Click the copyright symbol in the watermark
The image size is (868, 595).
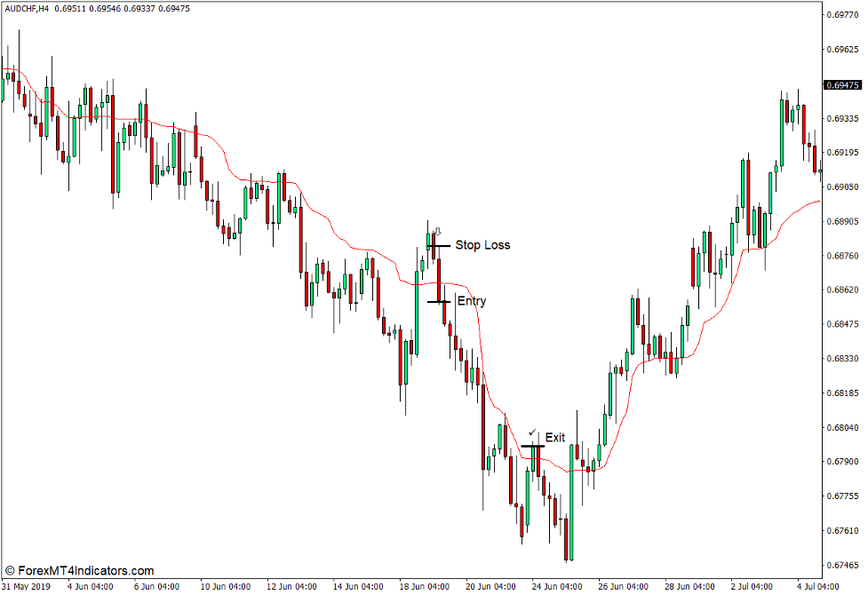pyautogui.click(x=9, y=571)
